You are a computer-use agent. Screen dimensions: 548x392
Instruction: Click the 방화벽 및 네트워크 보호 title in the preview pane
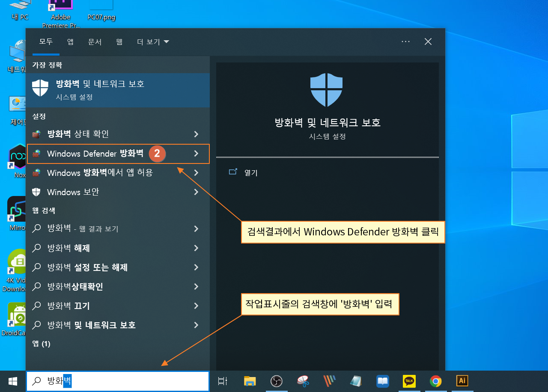point(328,122)
